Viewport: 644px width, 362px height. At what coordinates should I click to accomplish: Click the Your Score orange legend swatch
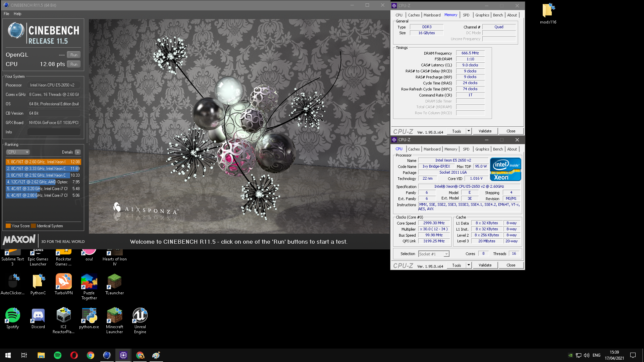[8, 226]
